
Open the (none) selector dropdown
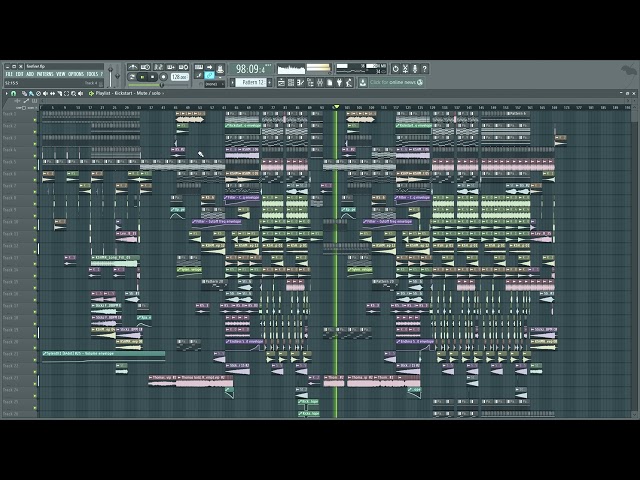click(215, 84)
